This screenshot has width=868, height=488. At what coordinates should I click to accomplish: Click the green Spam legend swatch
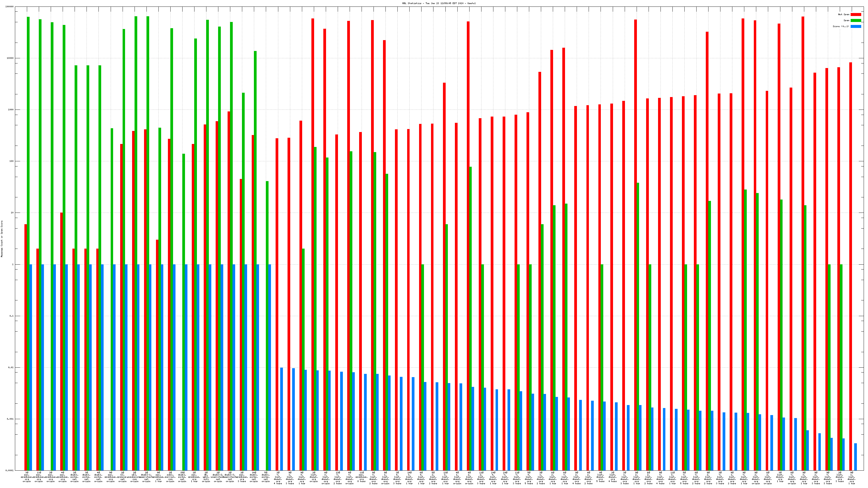coord(856,21)
